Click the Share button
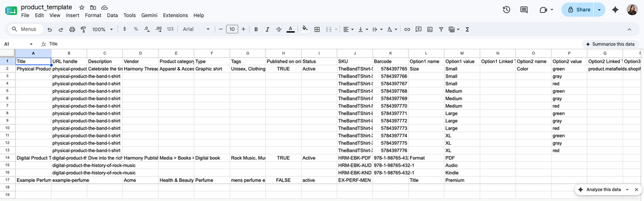This screenshot has width=644, height=201. (578, 10)
